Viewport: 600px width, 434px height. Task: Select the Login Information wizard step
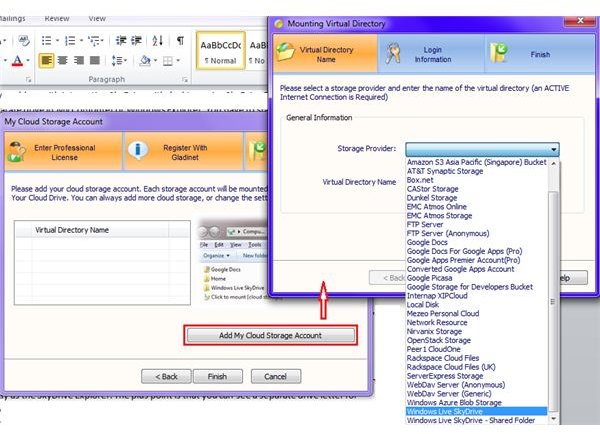pyautogui.click(x=431, y=54)
